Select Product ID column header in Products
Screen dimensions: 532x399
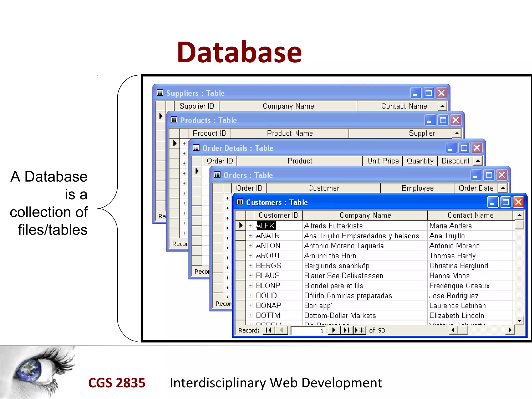(209, 133)
